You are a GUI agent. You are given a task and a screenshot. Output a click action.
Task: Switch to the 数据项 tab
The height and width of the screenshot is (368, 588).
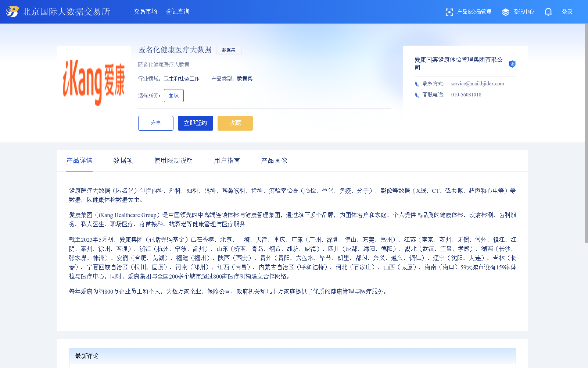point(123,161)
